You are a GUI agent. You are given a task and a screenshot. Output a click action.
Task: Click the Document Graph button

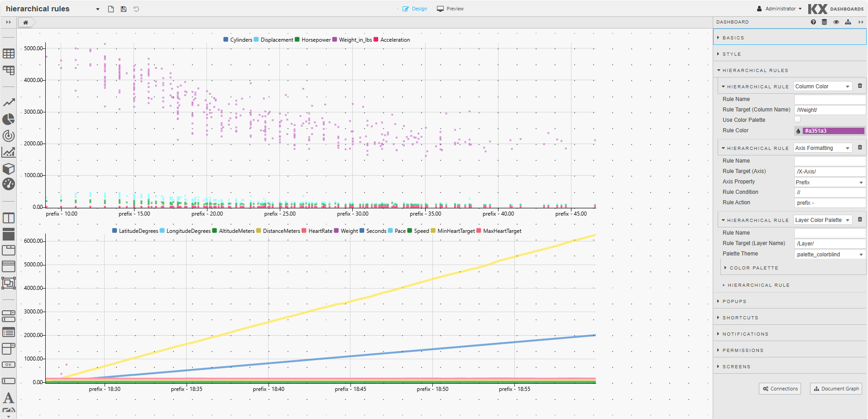tap(836, 389)
